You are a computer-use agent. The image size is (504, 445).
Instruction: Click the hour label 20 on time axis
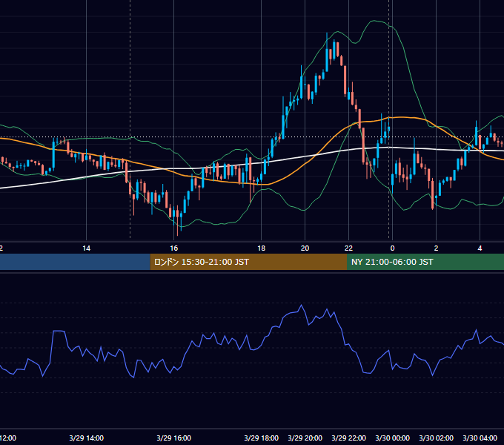(x=305, y=248)
